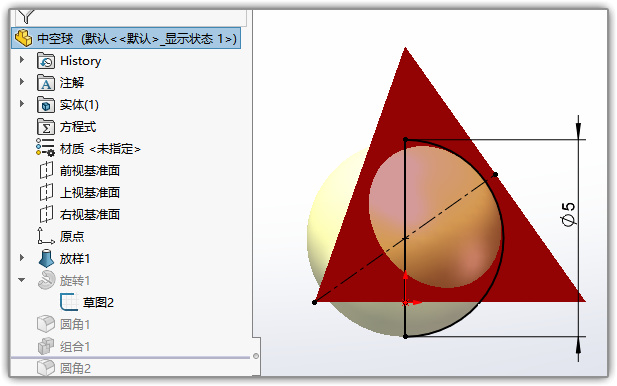Click the 中空球 part name text
This screenshot has height=386, width=617.
tap(55, 39)
